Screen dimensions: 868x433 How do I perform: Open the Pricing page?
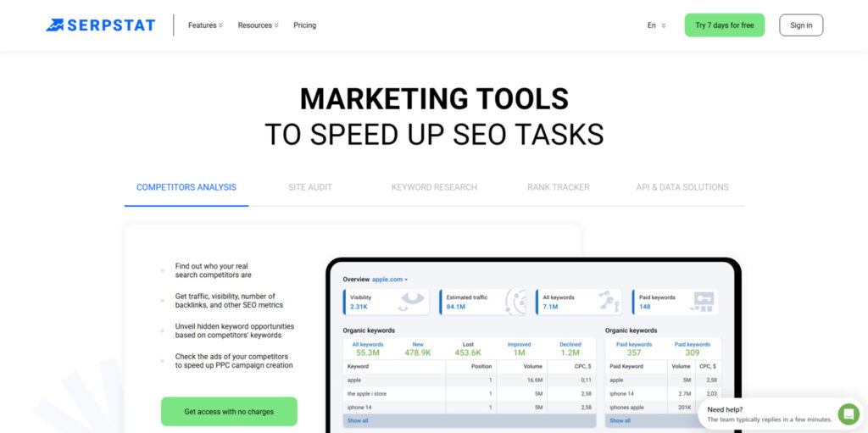click(x=304, y=25)
